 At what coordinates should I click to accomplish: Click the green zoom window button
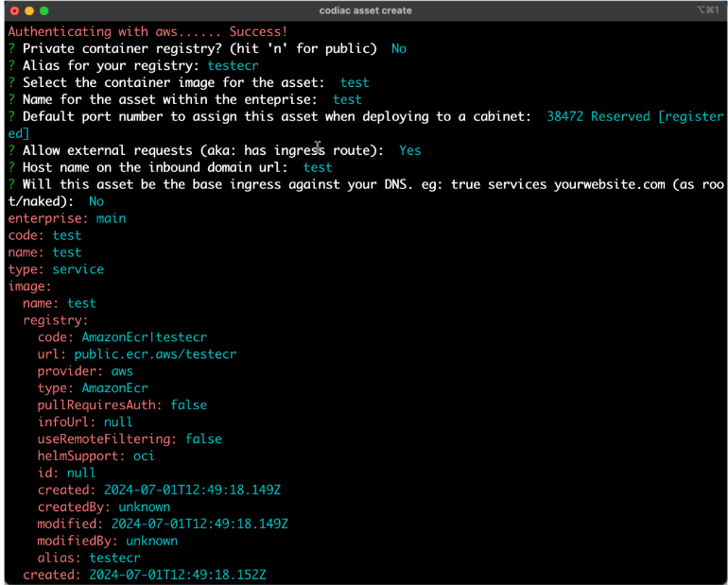(44, 10)
